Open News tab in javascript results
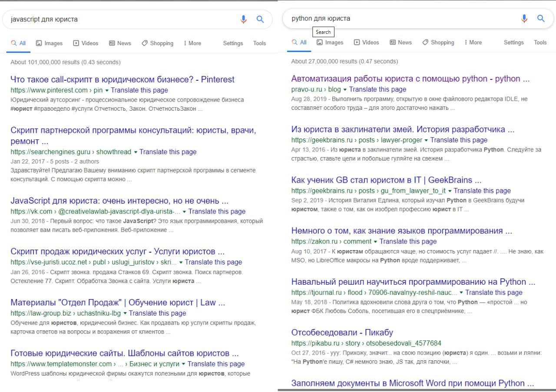Image resolution: width=556 pixels, height=392 pixels. pyautogui.click(x=120, y=43)
